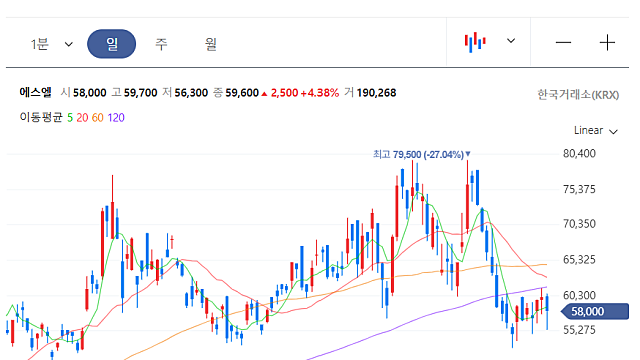Image resolution: width=640 pixels, height=360 pixels.
Task: Click the low price 56,300 value
Action: 191,93
